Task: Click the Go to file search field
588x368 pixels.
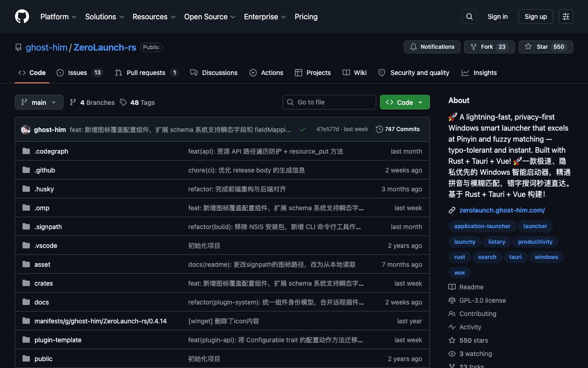Action: [329, 102]
